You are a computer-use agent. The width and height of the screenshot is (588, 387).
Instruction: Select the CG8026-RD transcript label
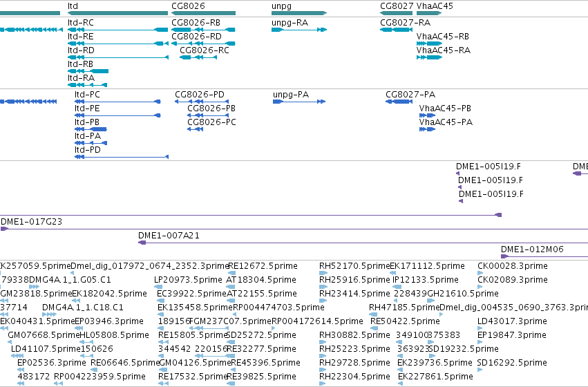[196, 37]
